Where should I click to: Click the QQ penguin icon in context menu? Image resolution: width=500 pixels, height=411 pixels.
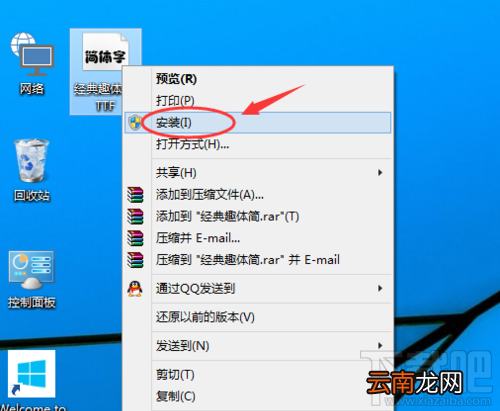tap(135, 288)
